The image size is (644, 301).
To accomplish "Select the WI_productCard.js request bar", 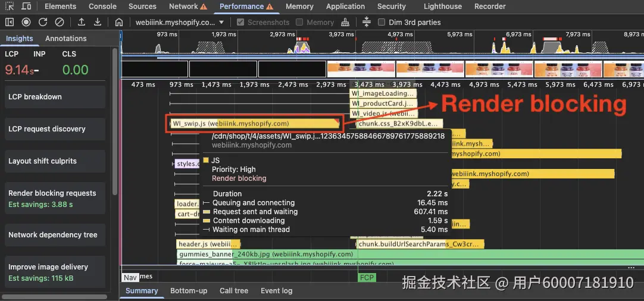I will tap(384, 104).
